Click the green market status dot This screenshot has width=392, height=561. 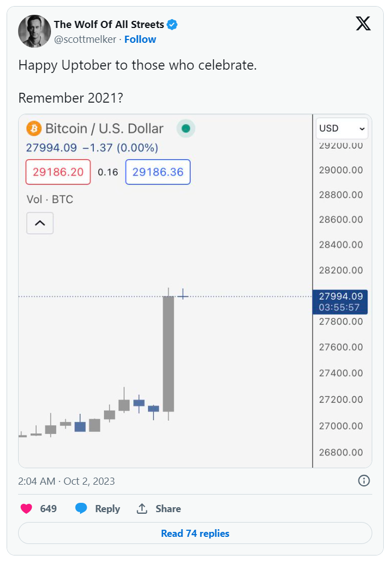click(186, 128)
